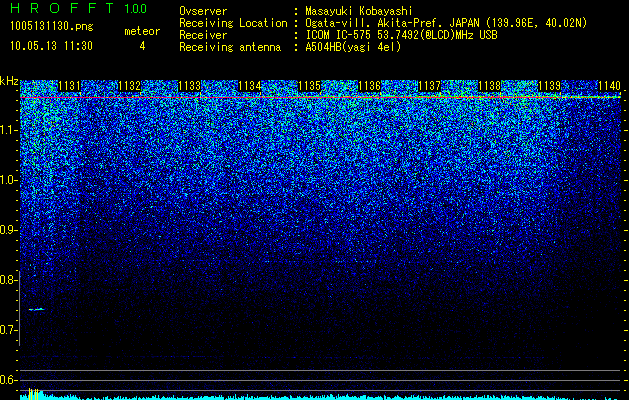
Task: Click the date stamp 10.05.13 11:30
Action: pos(51,46)
